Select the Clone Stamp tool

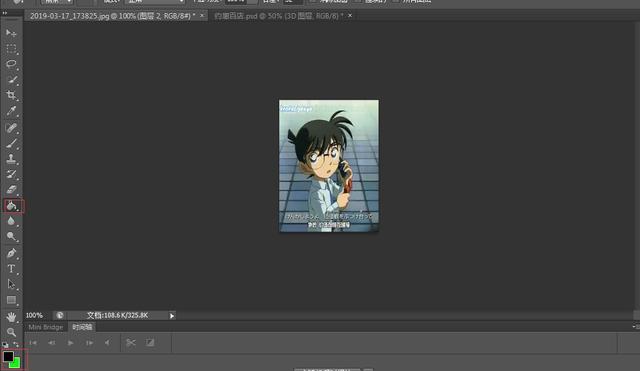[11, 159]
